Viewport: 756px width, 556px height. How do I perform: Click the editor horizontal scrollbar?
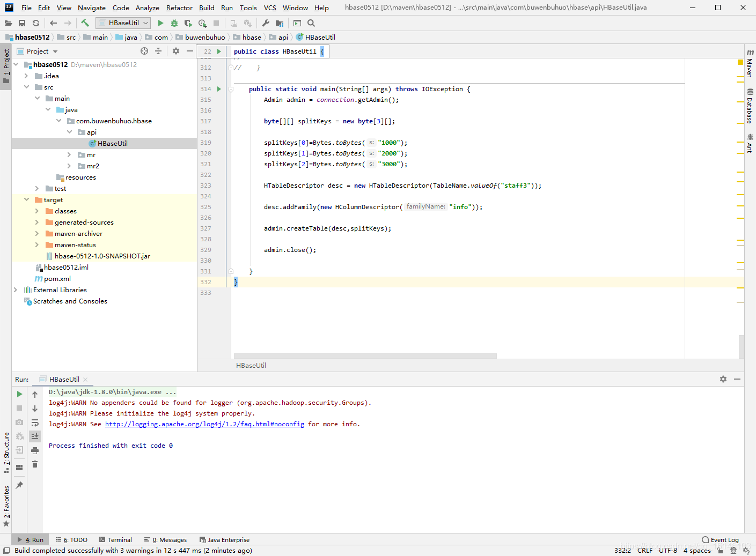365,356
